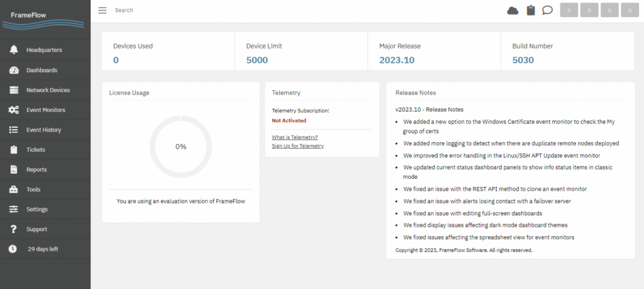Click the v2023.10 - Release Notes heading

click(429, 110)
